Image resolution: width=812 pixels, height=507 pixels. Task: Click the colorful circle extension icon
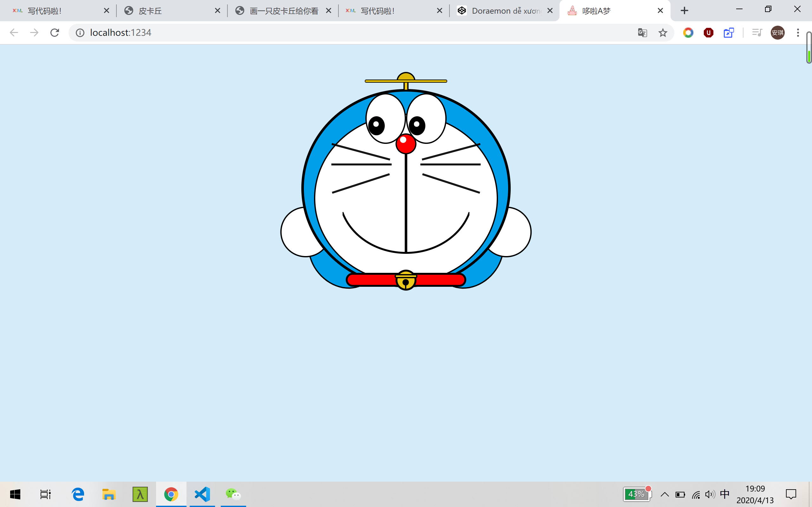(688, 33)
